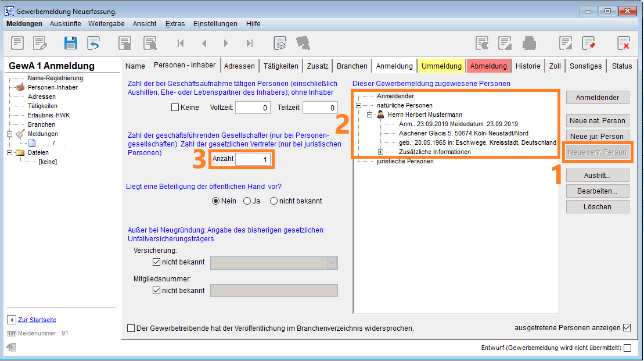Jump to last record navigation arrow
This screenshot has height=361, width=644.
click(x=249, y=43)
